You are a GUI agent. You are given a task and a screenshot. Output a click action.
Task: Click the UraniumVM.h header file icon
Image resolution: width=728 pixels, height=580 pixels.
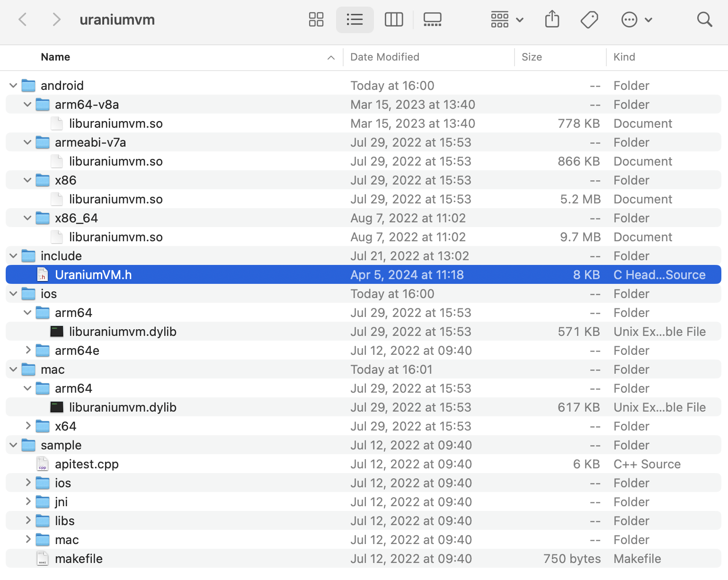43,275
